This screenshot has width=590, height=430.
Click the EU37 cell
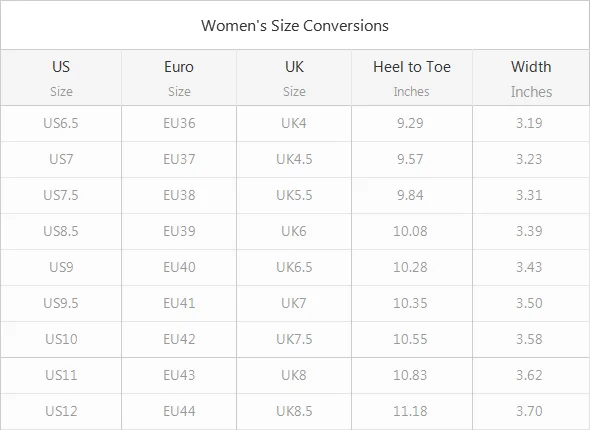pyautogui.click(x=179, y=159)
